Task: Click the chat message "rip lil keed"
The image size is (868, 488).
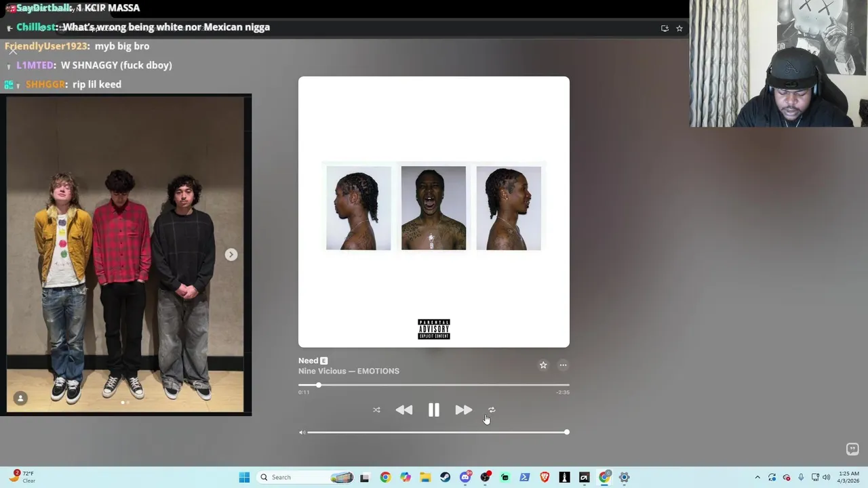Action: pyautogui.click(x=97, y=84)
